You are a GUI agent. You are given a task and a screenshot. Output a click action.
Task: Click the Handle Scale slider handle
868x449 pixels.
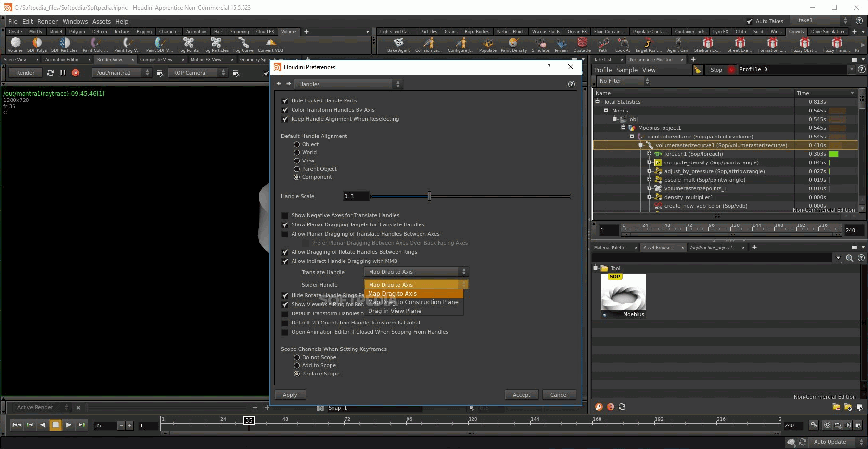click(x=429, y=196)
